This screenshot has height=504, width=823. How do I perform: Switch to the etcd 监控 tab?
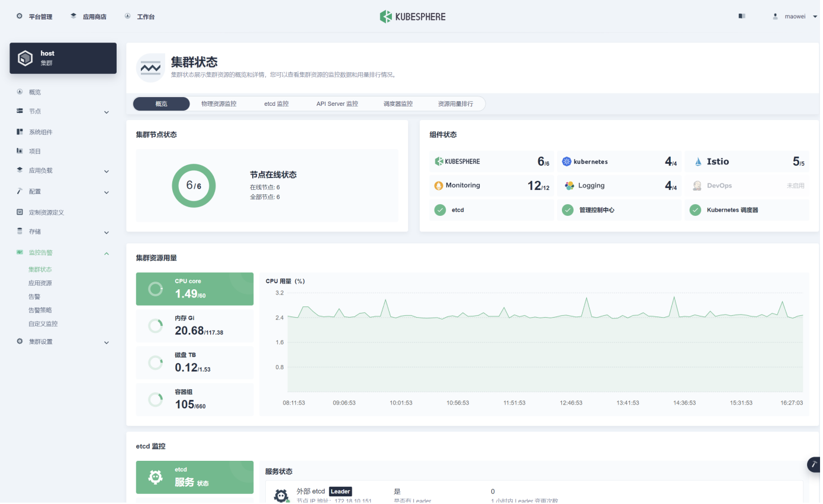[x=277, y=104]
